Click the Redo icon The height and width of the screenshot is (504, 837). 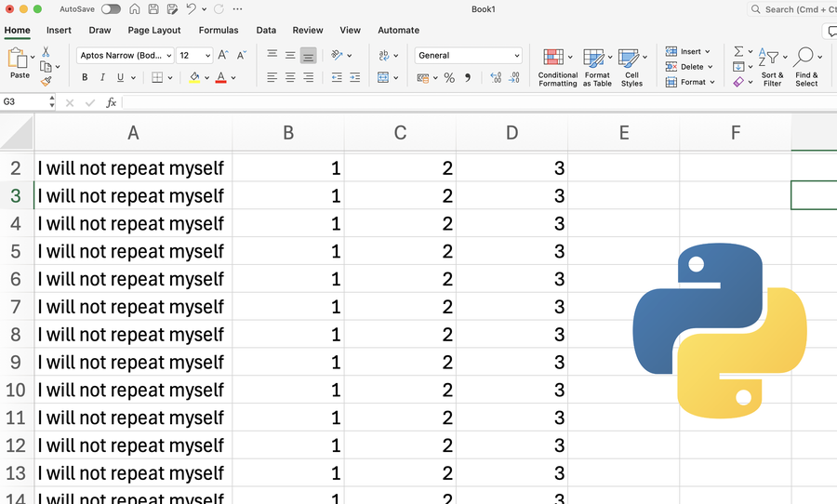coord(219,9)
